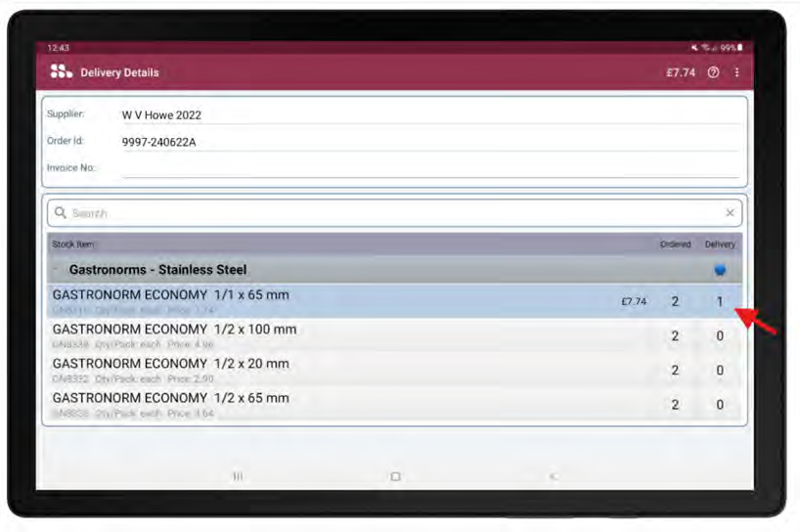Viewport: 800px width, 532px height.
Task: Tap delivery quantity for 1/2 x 100 mm
Action: pyautogui.click(x=720, y=335)
